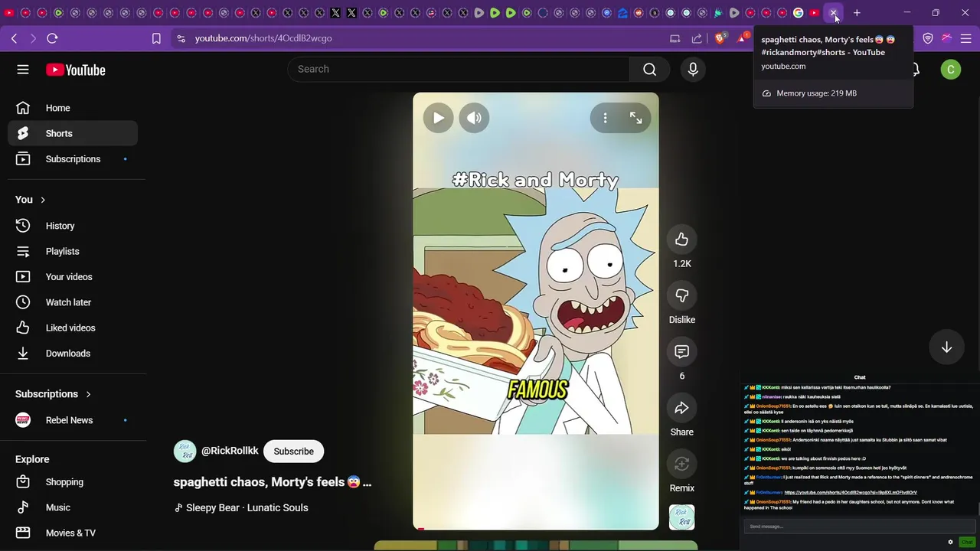This screenshot has width=980, height=551.
Task: Click the search magnifier button
Action: (649, 70)
